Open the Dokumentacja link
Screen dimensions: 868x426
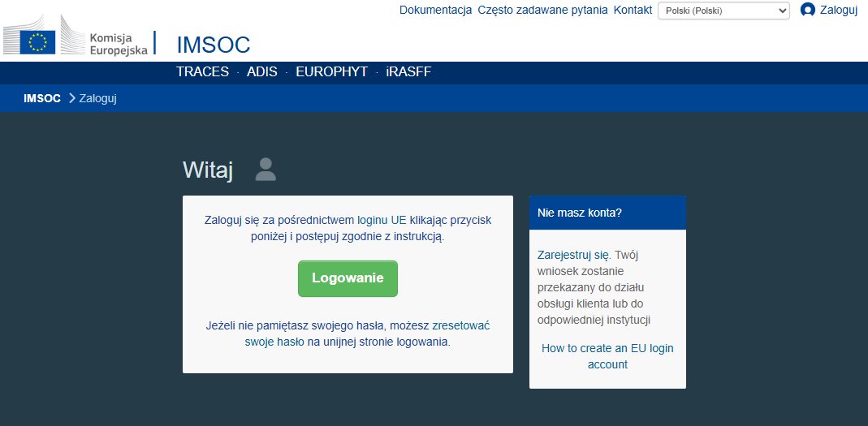point(436,10)
